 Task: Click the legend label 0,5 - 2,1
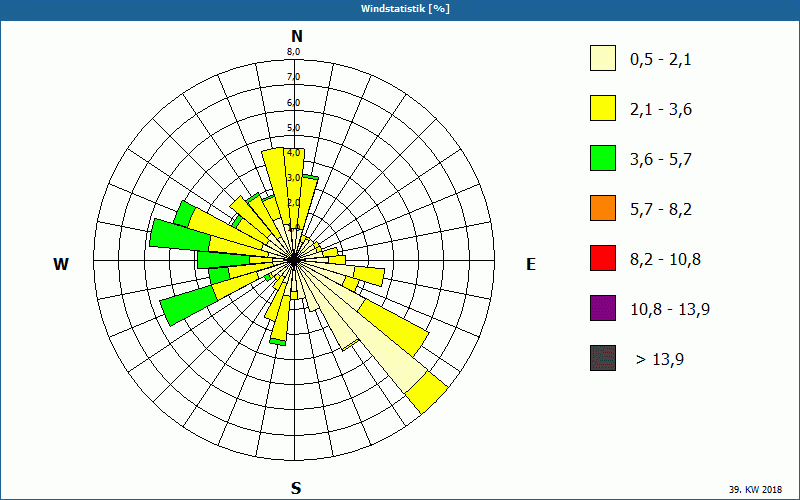click(661, 60)
